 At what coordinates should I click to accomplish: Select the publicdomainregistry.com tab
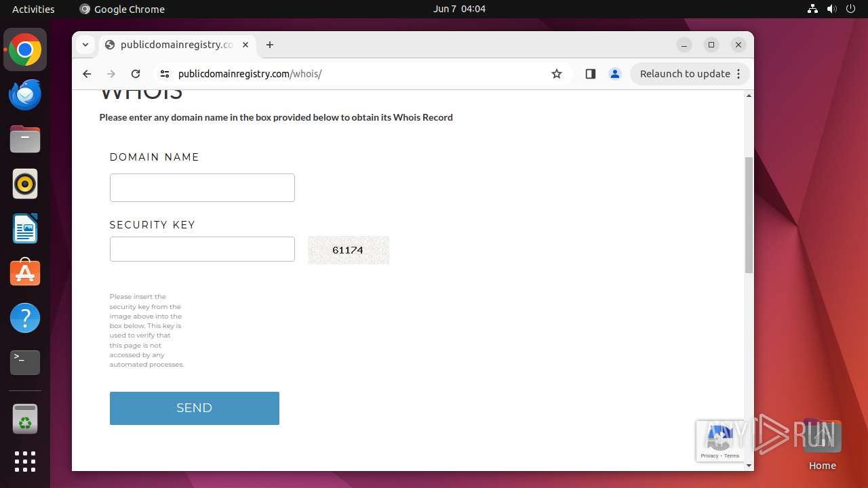point(177,45)
